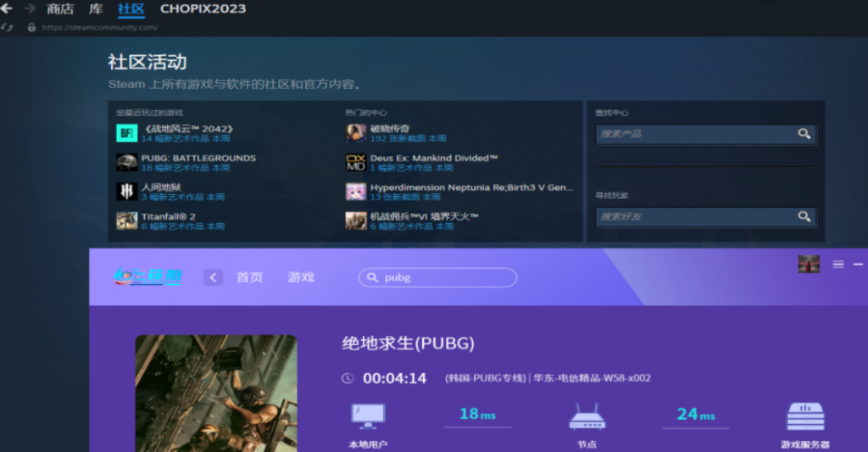Open the Deus Ex: Mankind Divided™ link
Image resolution: width=868 pixels, height=452 pixels.
434,158
